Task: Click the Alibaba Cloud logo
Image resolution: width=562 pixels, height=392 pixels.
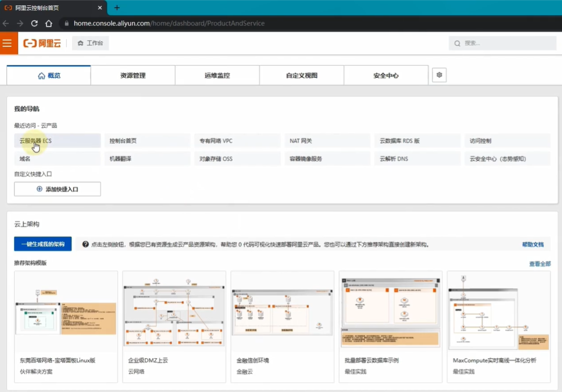Action: (42, 44)
